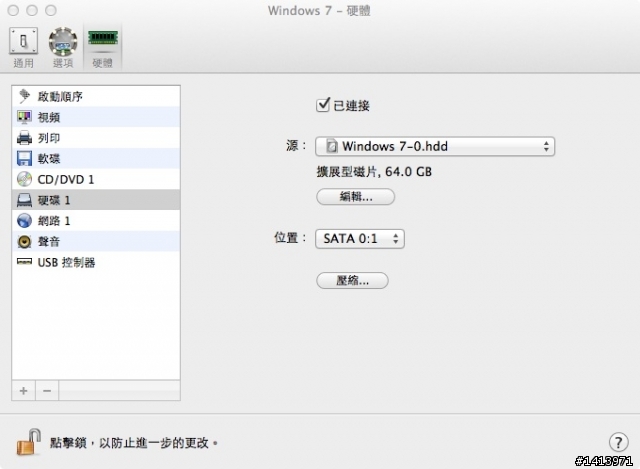The height and width of the screenshot is (469, 640).
Task: Open help with the question mark button
Action: click(x=618, y=442)
